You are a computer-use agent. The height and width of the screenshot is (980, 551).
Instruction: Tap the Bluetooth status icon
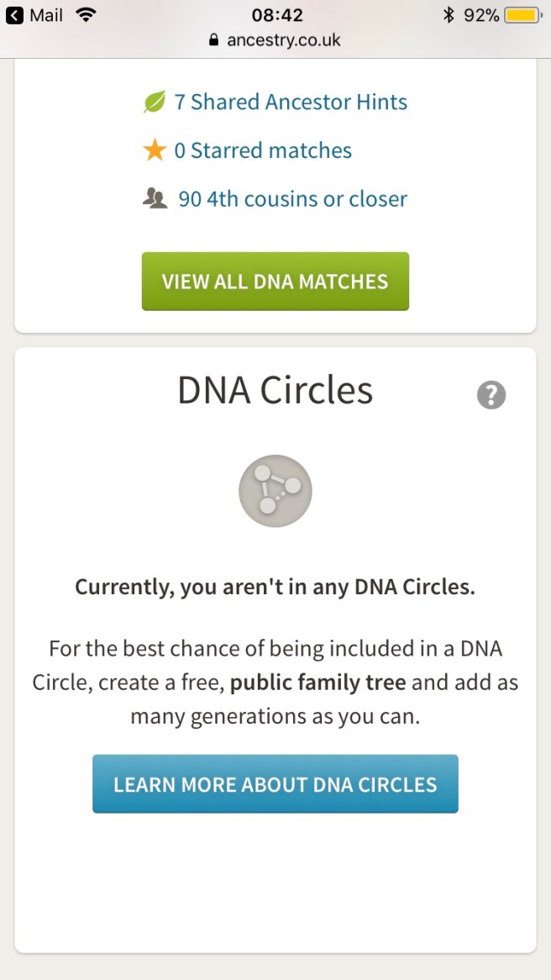[x=449, y=15]
